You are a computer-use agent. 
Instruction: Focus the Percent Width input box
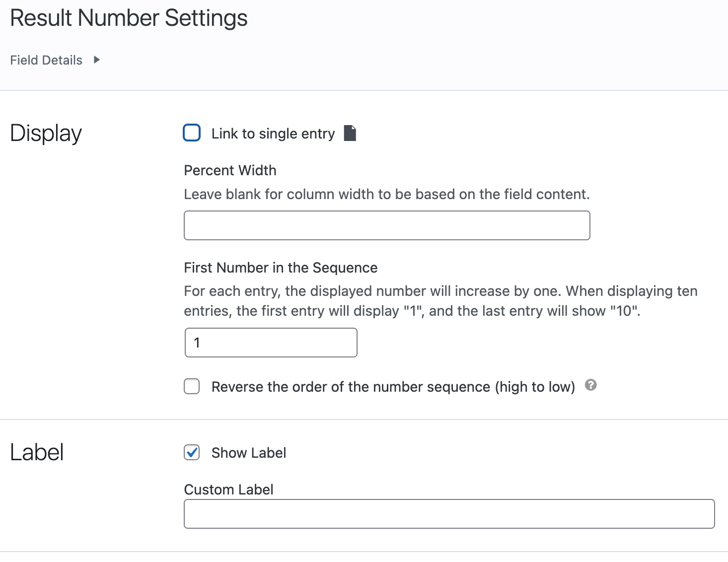point(386,225)
